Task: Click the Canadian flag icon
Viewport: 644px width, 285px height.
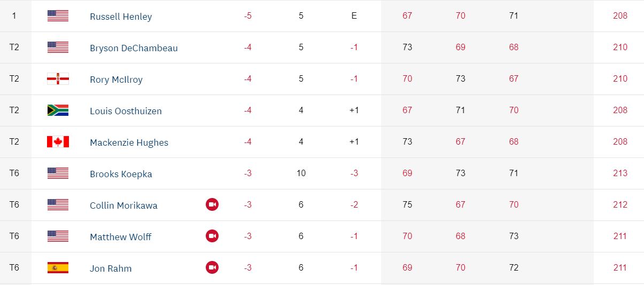Action: (58, 142)
